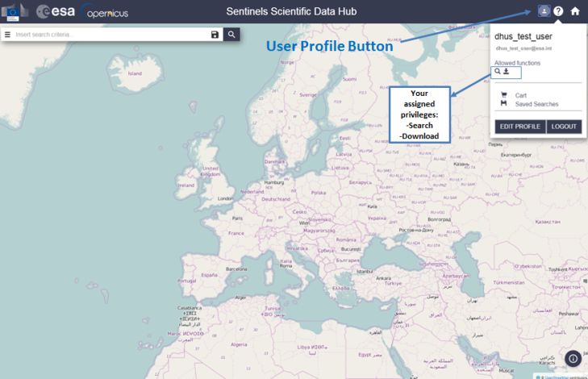Open the hamburger menu in search bar
Viewport: 588px width, 379px height.
(x=7, y=35)
